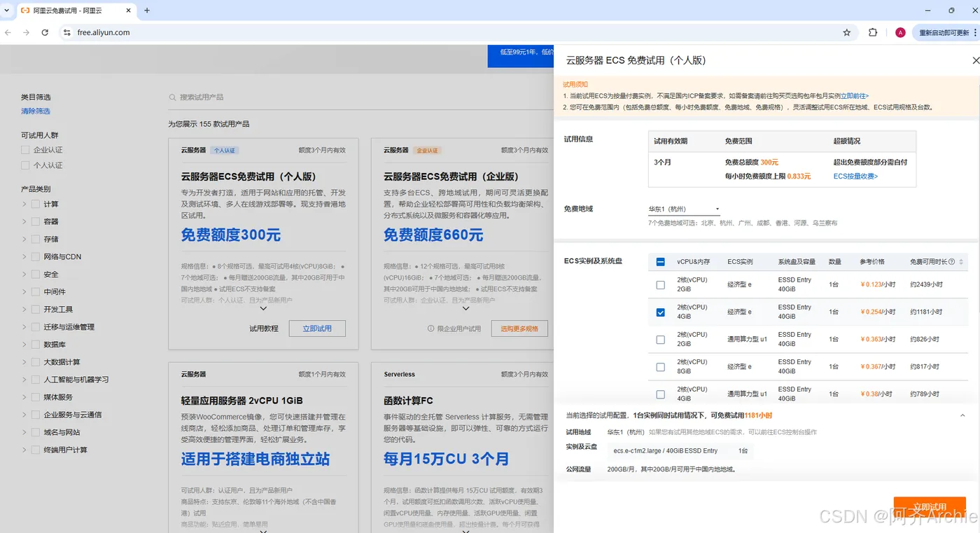Open the ECS按量收费 link
Screen dimensions: 980x533
(855, 176)
